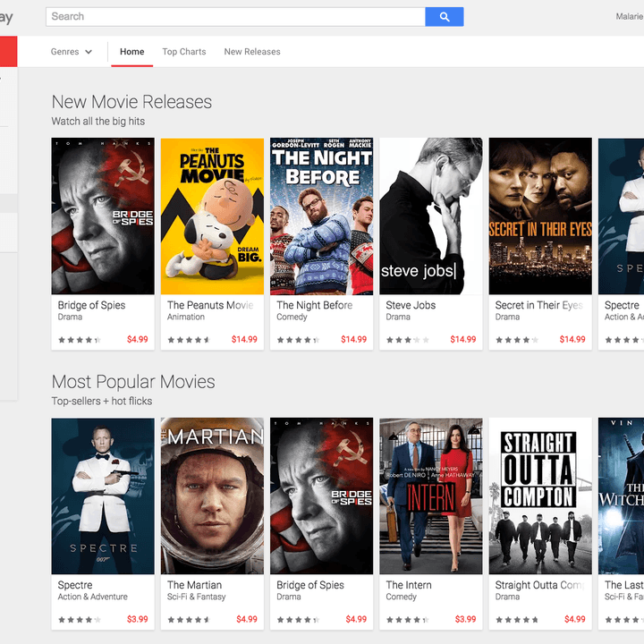
Task: Click The Night Before title link
Action: coord(315,305)
